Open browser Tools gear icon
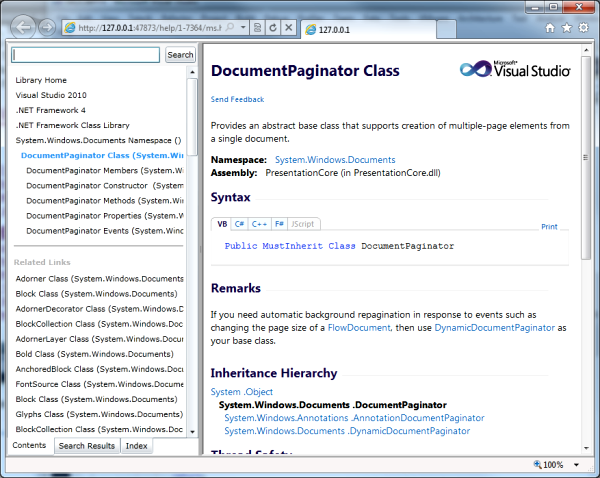Screen dimensions: 600x478 coord(583,28)
